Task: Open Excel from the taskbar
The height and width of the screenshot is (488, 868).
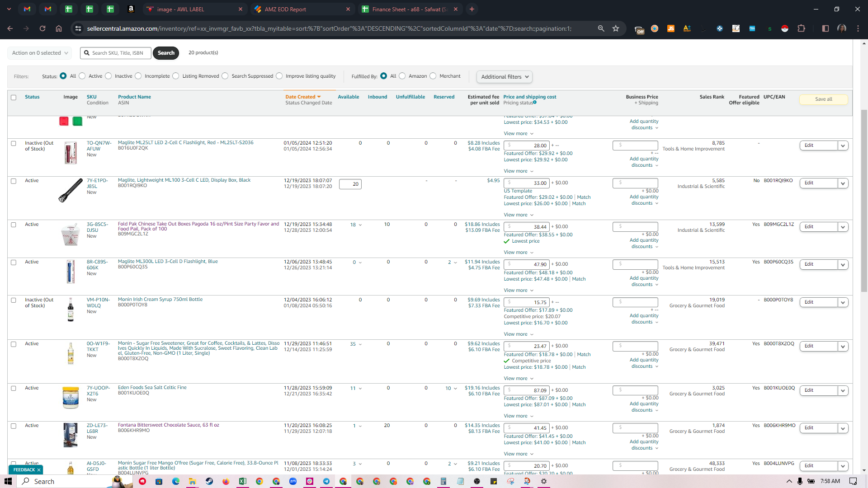Action: [x=243, y=481]
